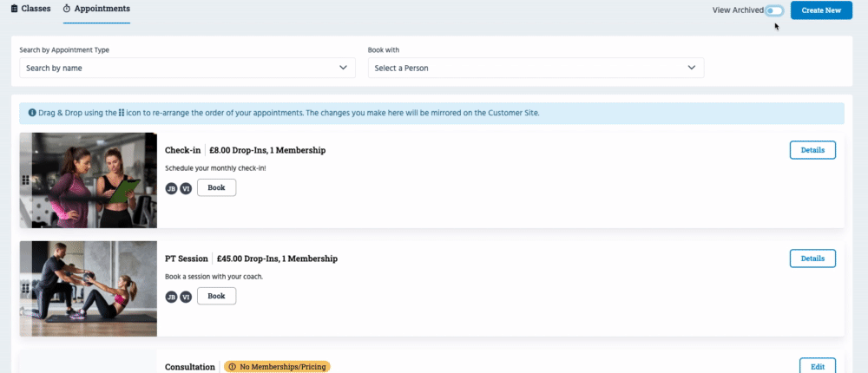Image resolution: width=868 pixels, height=373 pixels.
Task: Book a PT Session appointment
Action: pos(216,297)
